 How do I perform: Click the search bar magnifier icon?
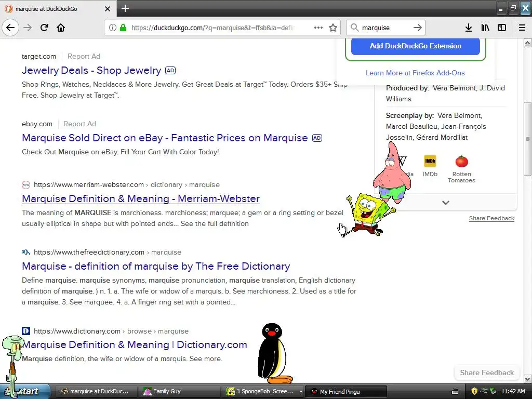coord(354,28)
